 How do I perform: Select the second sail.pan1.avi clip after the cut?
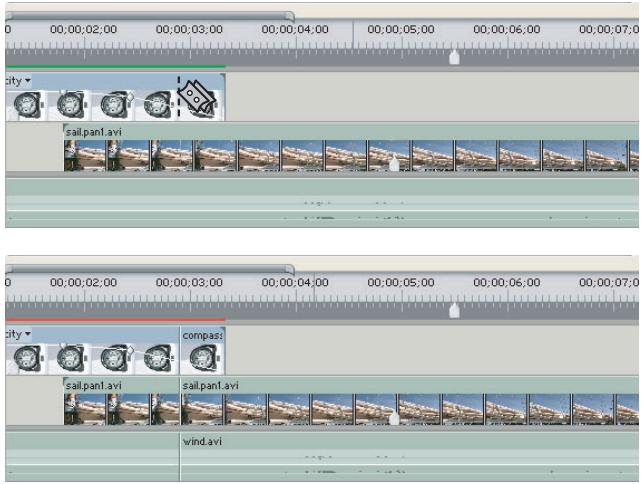pyautogui.click(x=409, y=402)
